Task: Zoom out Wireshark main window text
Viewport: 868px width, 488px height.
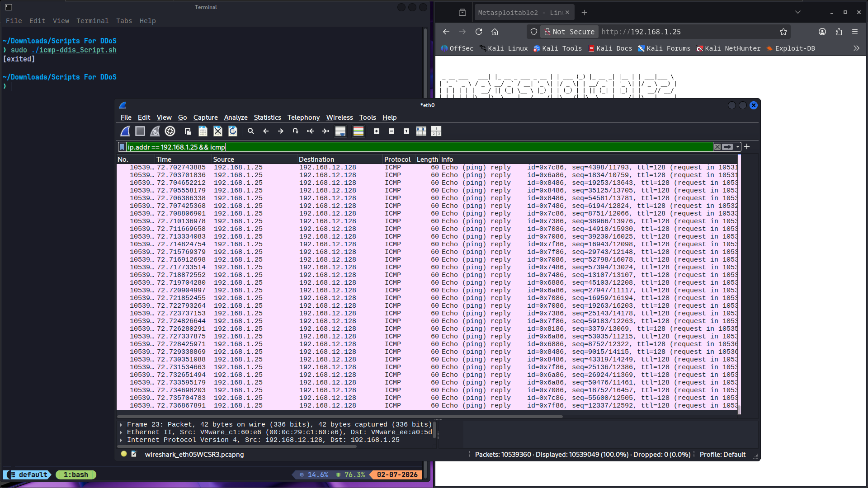Action: click(x=392, y=131)
